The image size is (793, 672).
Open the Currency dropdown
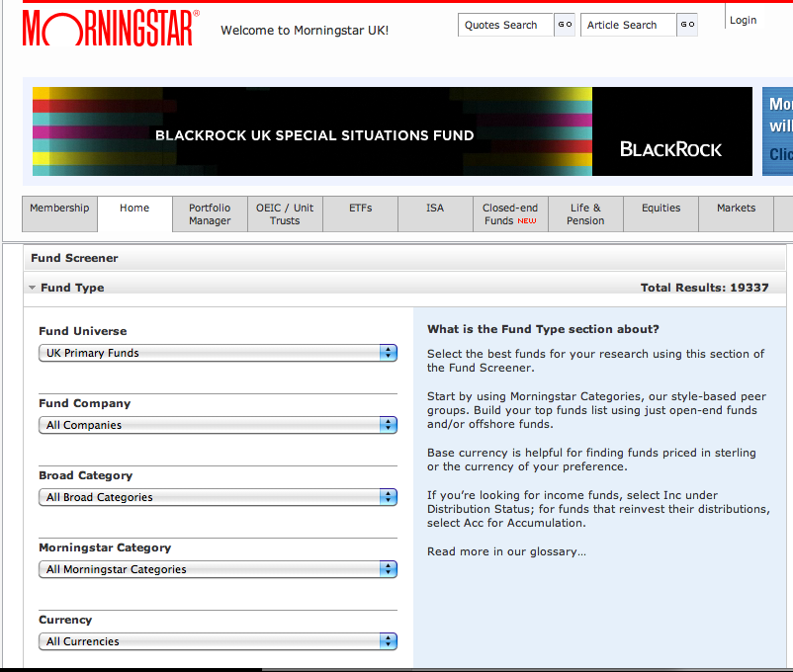pos(218,641)
